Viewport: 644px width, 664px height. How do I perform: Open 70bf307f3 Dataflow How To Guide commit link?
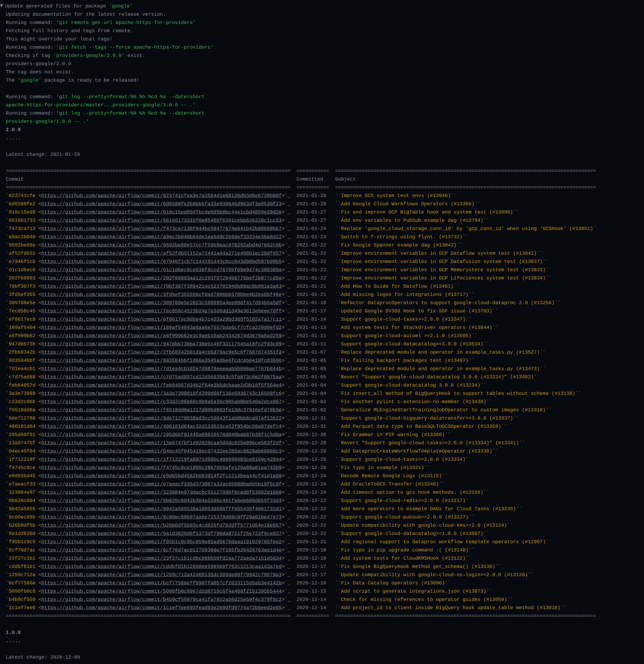pos(161,286)
